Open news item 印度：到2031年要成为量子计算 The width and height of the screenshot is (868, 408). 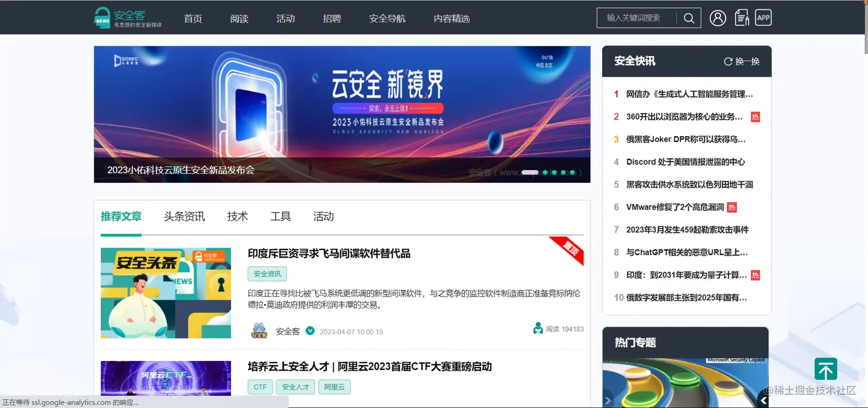coord(687,275)
